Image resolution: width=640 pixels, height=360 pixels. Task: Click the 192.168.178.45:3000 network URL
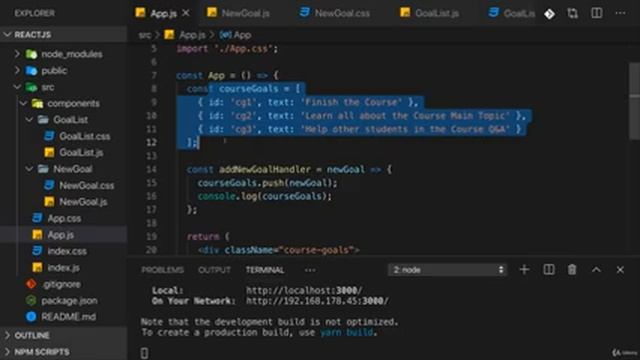coord(317,301)
